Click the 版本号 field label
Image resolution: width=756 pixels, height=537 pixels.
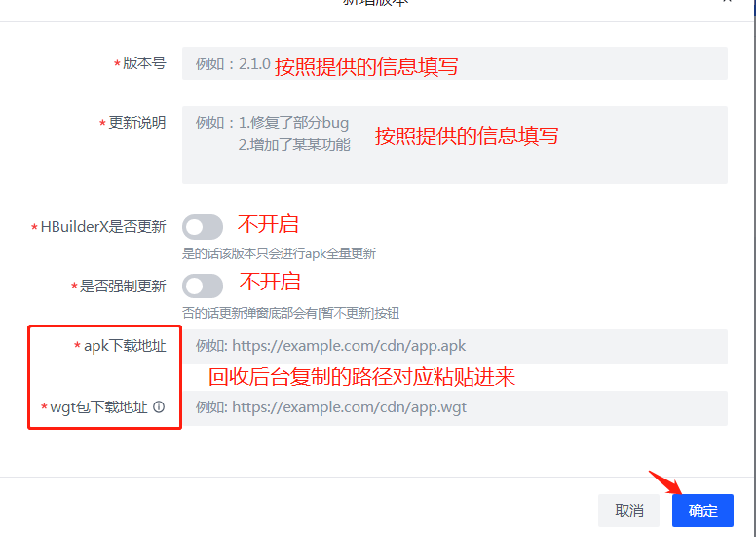click(x=144, y=63)
